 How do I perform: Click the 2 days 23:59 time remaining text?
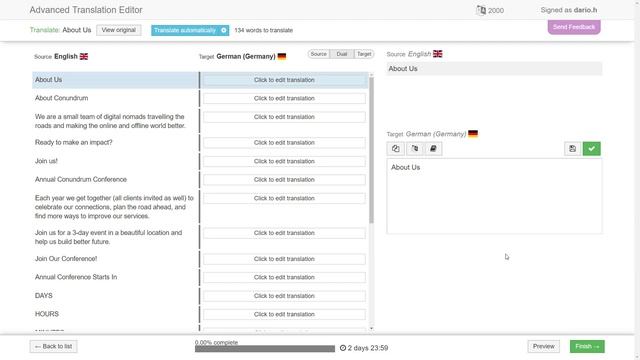368,348
